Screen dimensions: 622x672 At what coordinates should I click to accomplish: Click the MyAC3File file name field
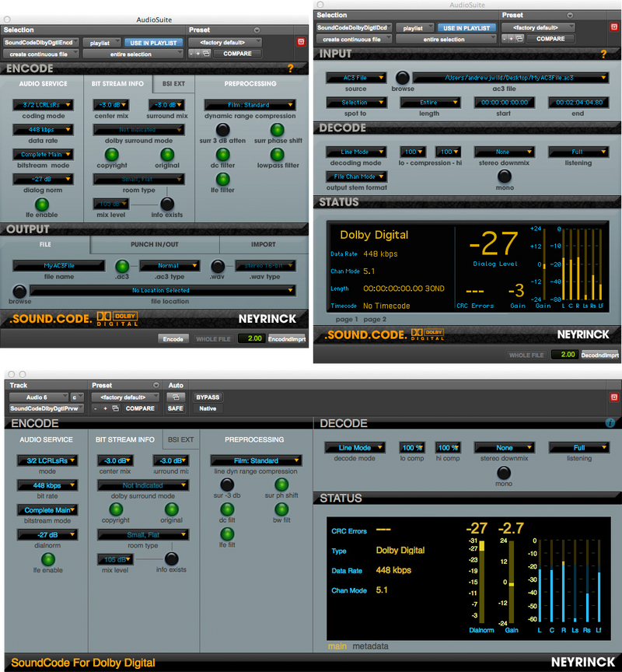[x=59, y=266]
